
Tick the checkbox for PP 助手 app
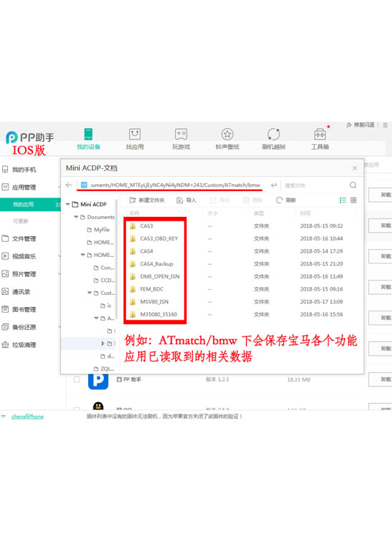77,379
